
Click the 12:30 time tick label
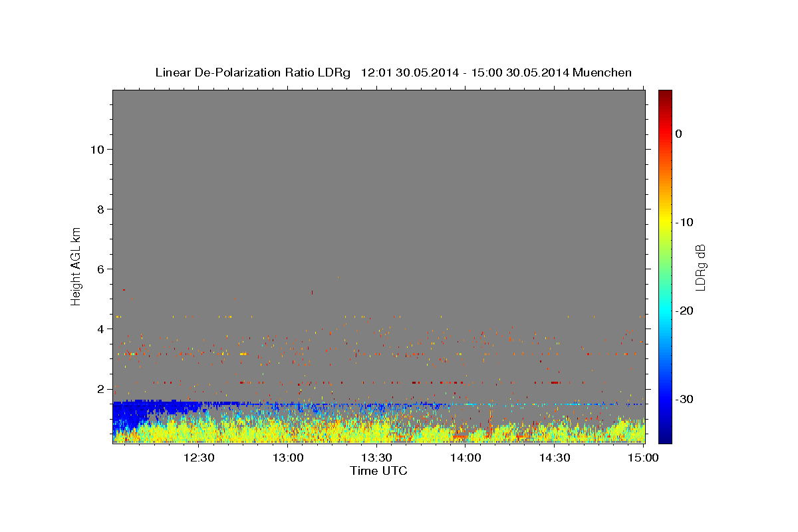pos(199,458)
